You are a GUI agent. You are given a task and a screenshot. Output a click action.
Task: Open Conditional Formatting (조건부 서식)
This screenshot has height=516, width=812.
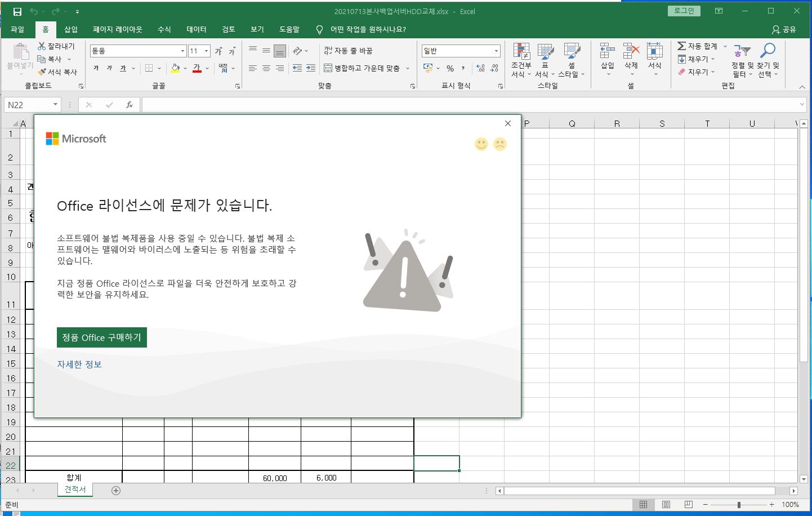pyautogui.click(x=521, y=60)
